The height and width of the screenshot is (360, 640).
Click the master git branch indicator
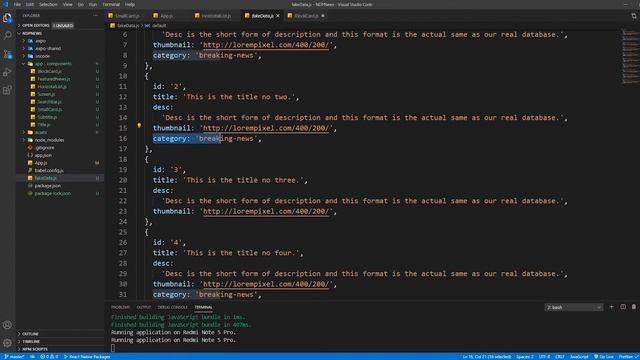[x=14, y=357]
